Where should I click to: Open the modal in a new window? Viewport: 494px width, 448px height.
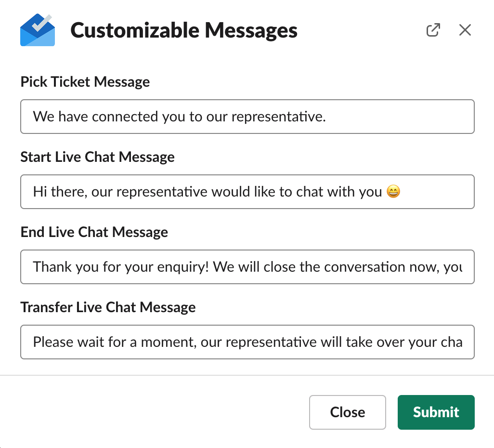click(x=433, y=30)
